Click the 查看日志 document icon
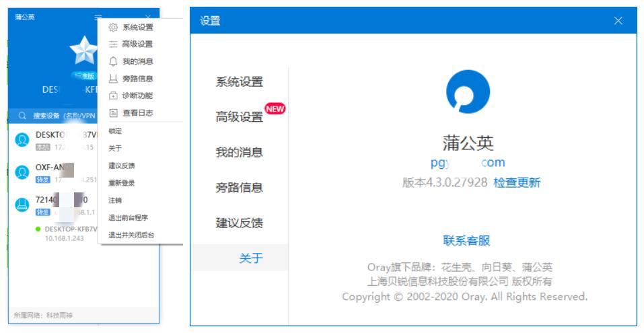644x333 pixels. pyautogui.click(x=113, y=113)
